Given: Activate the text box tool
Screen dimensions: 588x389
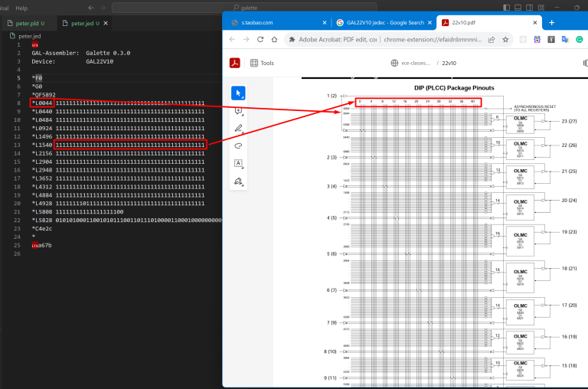Looking at the screenshot, I should (238, 163).
